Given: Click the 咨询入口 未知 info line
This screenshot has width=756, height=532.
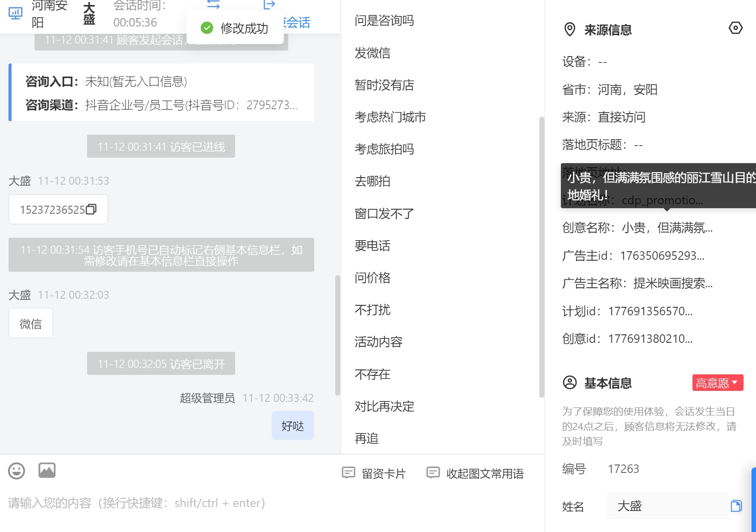Looking at the screenshot, I should 106,82.
